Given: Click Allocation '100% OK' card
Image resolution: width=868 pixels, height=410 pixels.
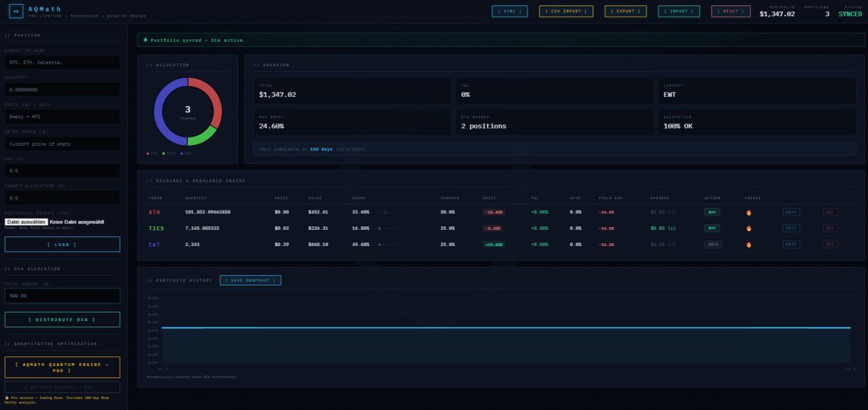Looking at the screenshot, I should click(757, 122).
